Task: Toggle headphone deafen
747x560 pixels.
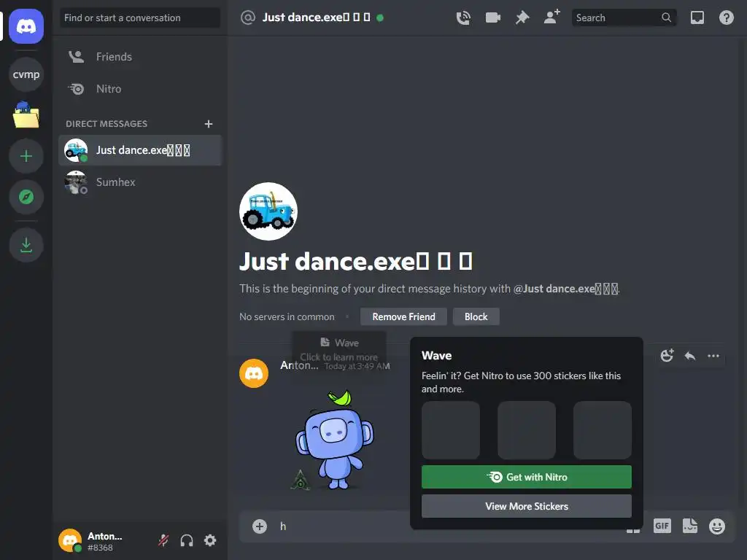Action: coord(187,540)
